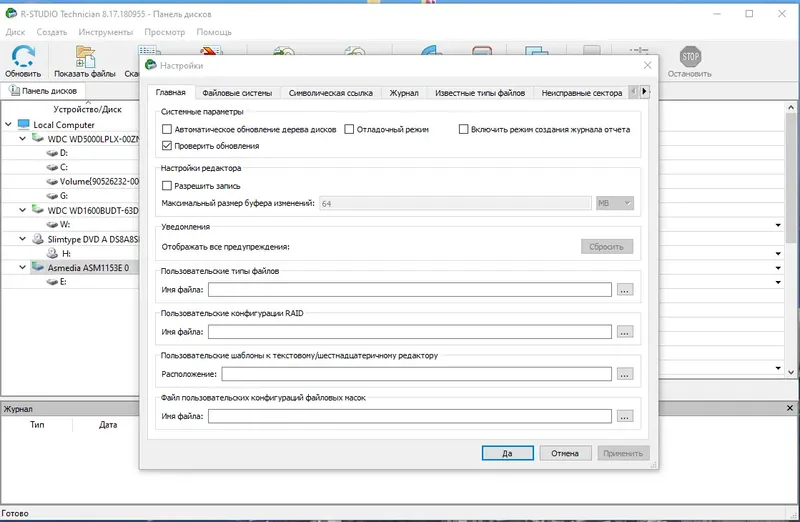Switch to Неисправные сектора tab
Viewport: 800px width, 522px height.
(582, 93)
